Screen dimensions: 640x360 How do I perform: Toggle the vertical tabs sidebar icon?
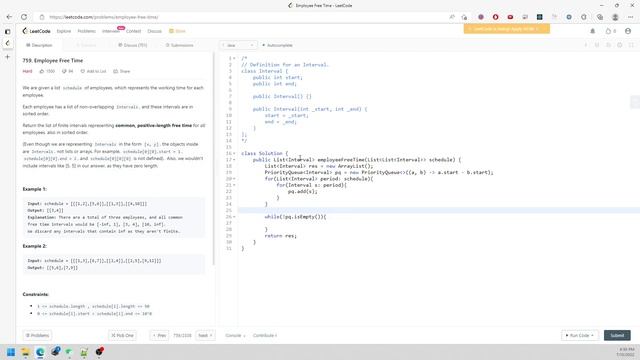pyautogui.click(x=7, y=31)
